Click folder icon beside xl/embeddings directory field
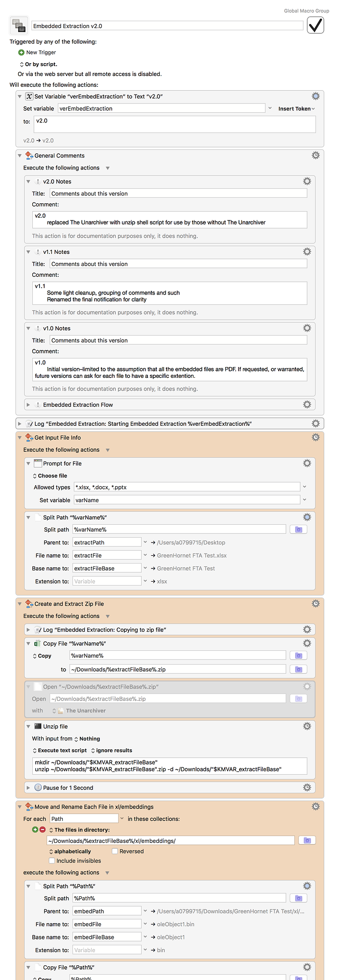Viewport: 338px width, 980px height. point(307,840)
